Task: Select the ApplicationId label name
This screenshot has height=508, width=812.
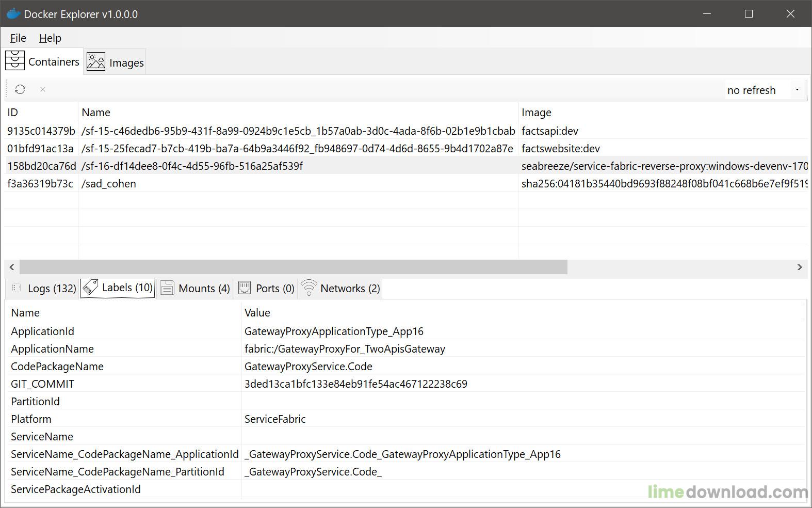Action: tap(42, 331)
